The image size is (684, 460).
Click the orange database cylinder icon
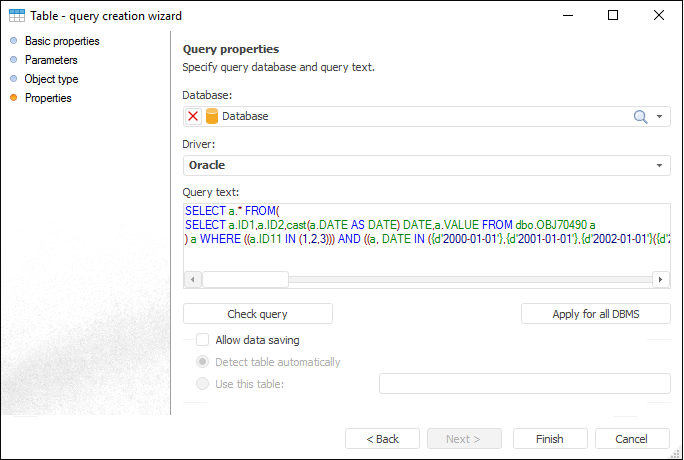211,116
